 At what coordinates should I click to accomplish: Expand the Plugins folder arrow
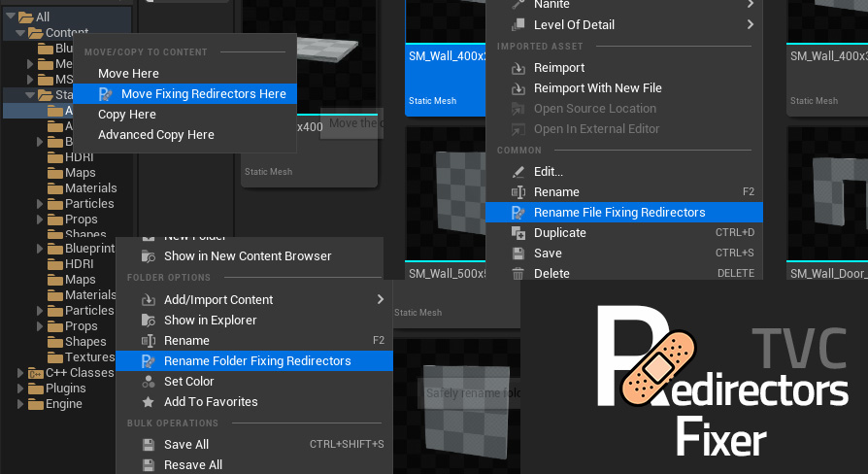20,389
